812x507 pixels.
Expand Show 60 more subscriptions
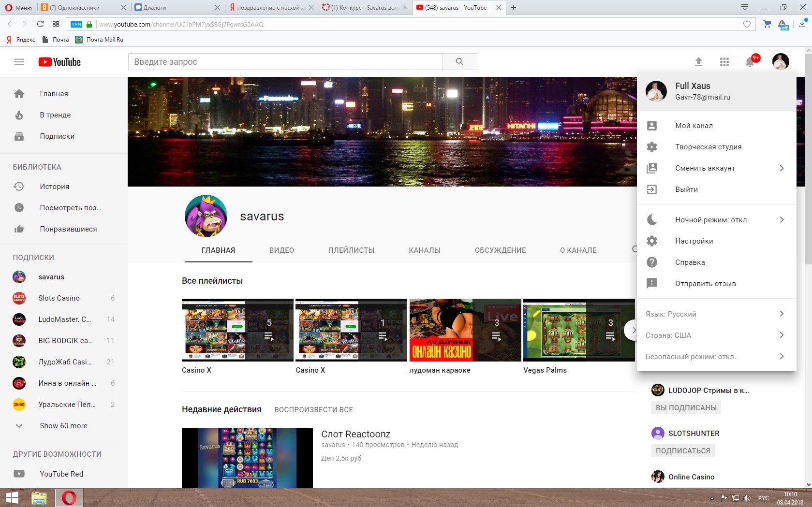pos(63,426)
